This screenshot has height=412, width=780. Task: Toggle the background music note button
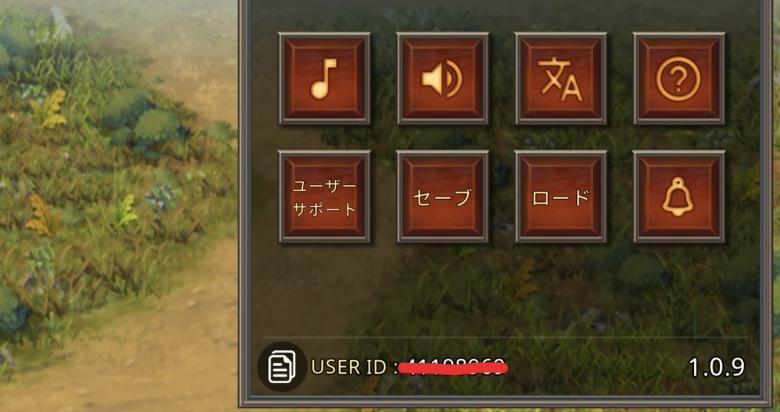324,79
